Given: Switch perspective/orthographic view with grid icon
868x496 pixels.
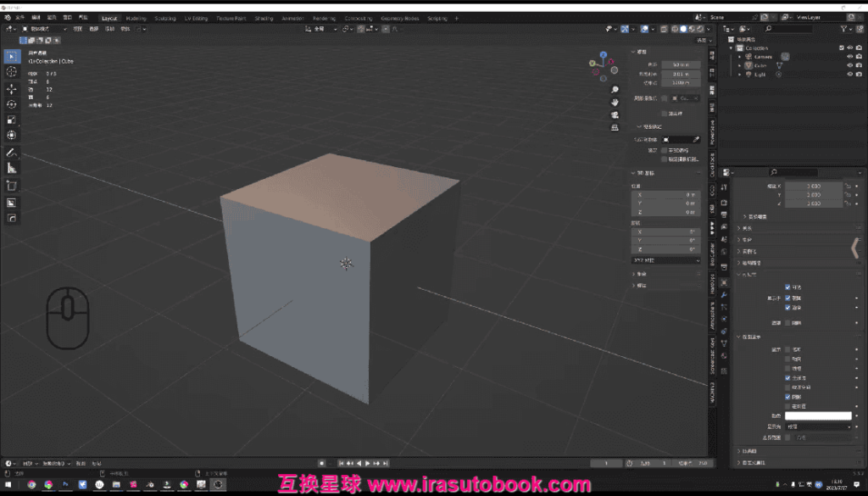Looking at the screenshot, I should 615,128.
